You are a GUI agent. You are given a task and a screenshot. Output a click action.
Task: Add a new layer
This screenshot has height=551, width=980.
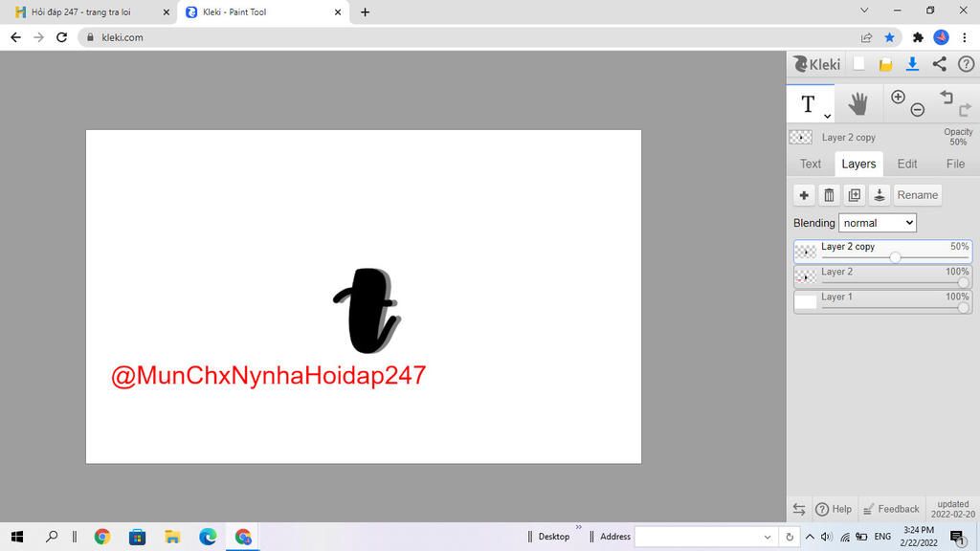804,195
